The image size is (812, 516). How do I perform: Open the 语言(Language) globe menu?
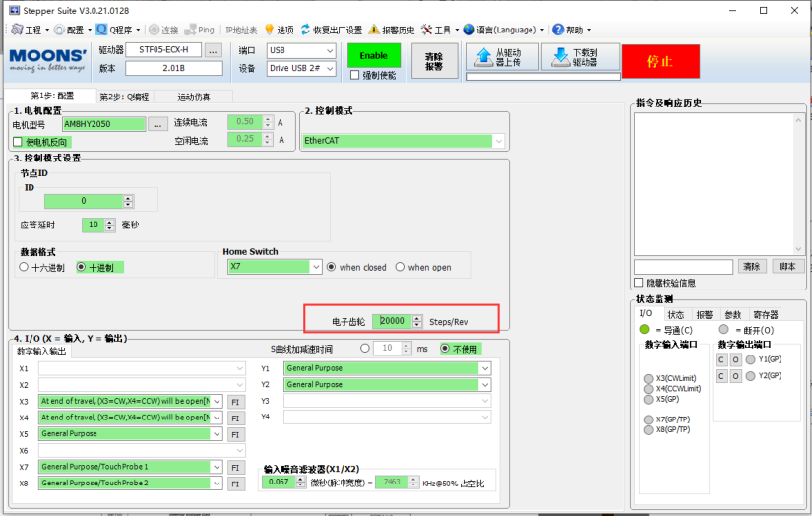pos(469,30)
